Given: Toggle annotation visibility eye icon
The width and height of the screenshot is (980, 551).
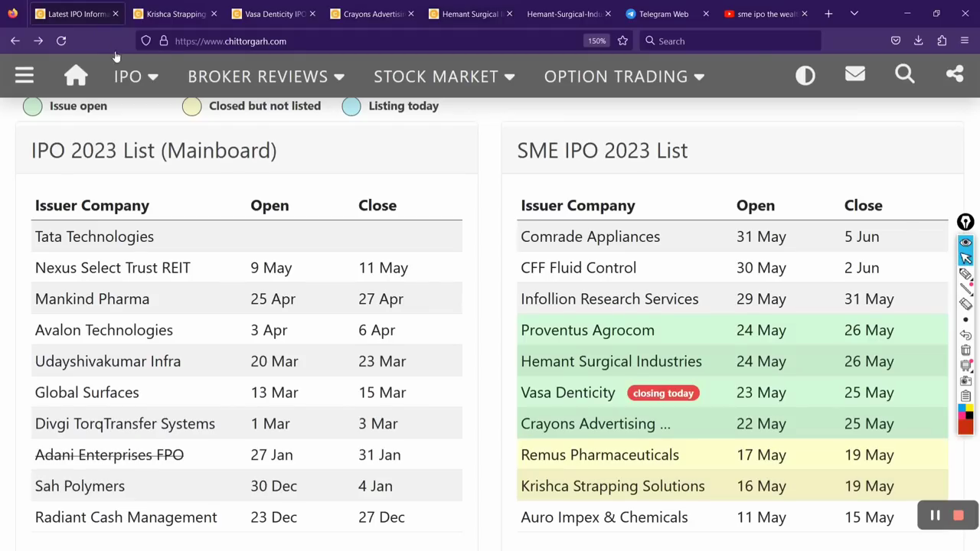Looking at the screenshot, I should click(965, 242).
